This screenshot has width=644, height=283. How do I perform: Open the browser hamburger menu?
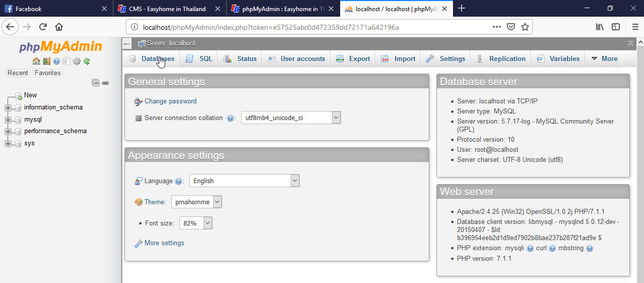point(635,27)
